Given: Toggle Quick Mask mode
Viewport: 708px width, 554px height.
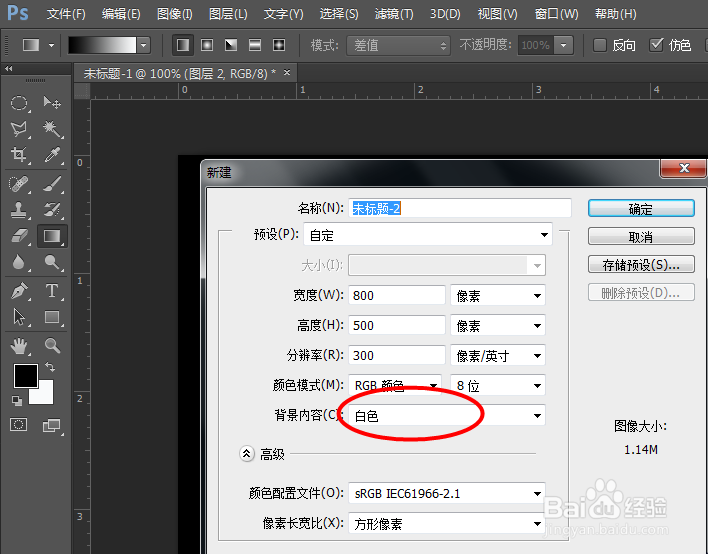Looking at the screenshot, I should coord(19,424).
